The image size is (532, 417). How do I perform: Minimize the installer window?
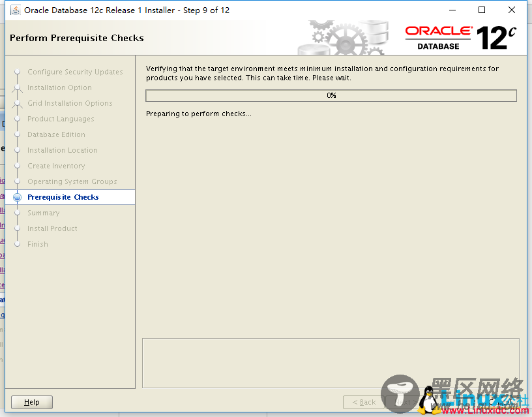click(452, 10)
